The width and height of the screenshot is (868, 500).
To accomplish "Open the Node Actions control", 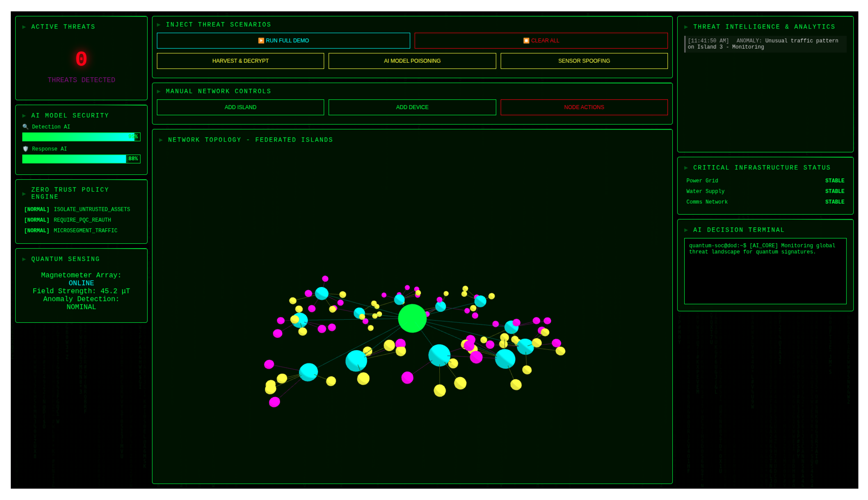I will [x=584, y=107].
